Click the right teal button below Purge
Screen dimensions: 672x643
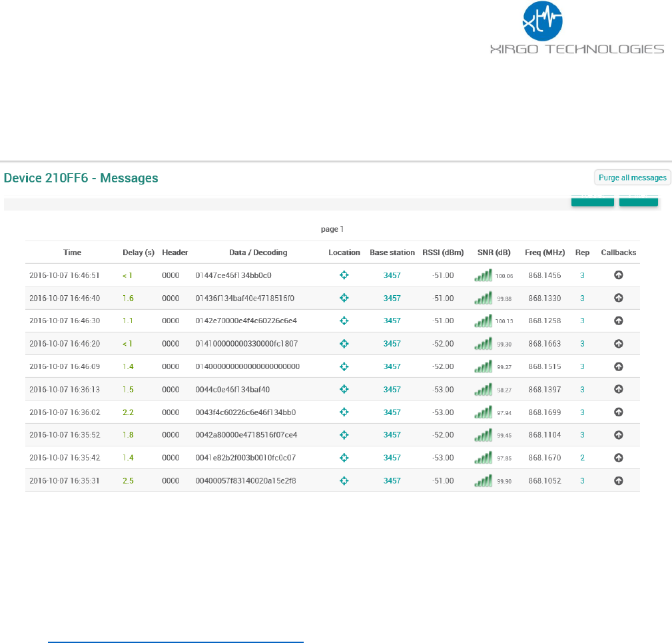pyautogui.click(x=639, y=201)
